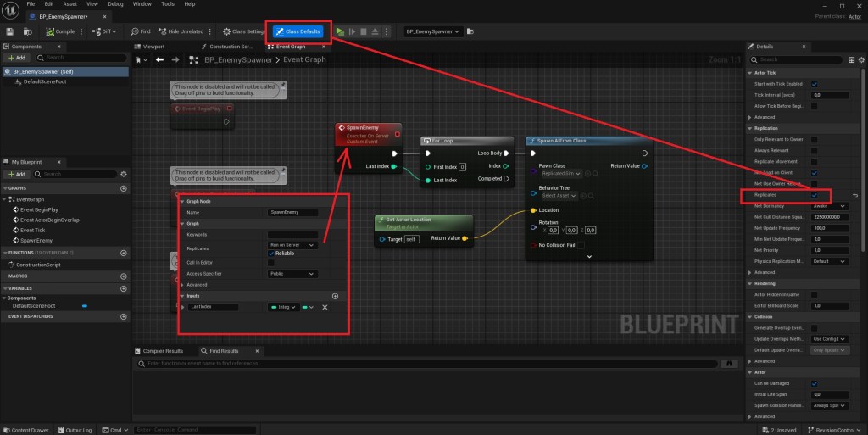This screenshot has height=435, width=868.
Task: Enable the Call In Editor checkbox
Action: 271,263
